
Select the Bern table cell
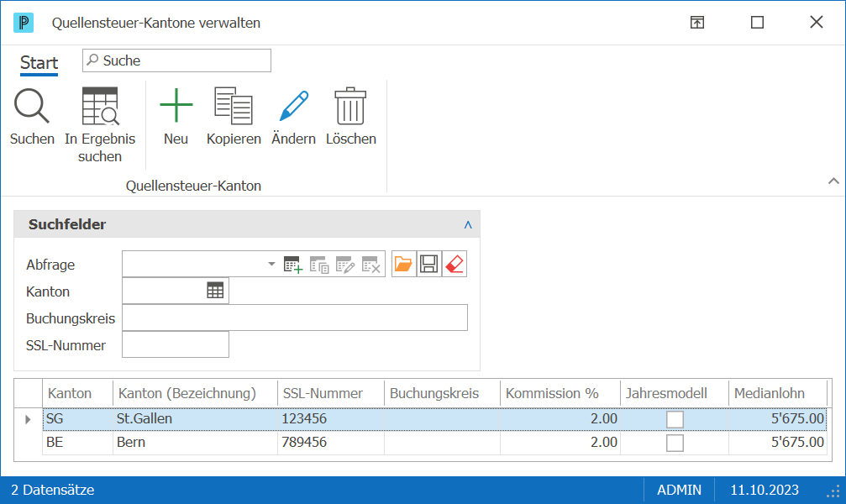[195, 443]
